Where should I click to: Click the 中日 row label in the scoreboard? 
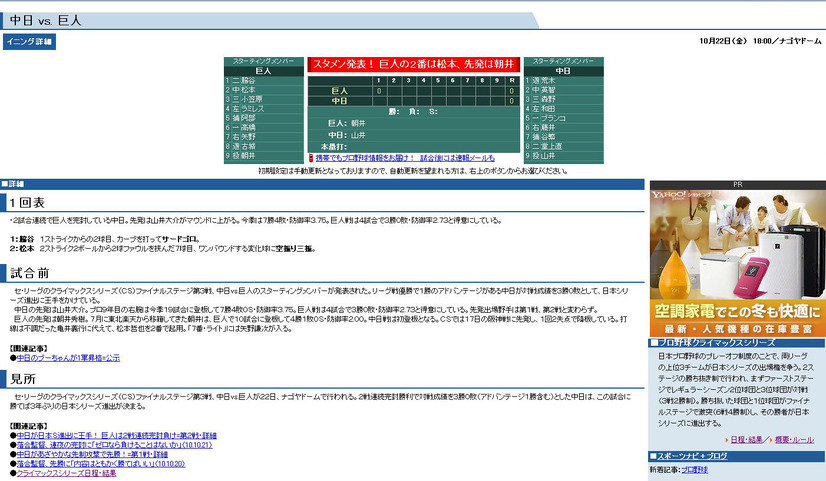(x=340, y=101)
